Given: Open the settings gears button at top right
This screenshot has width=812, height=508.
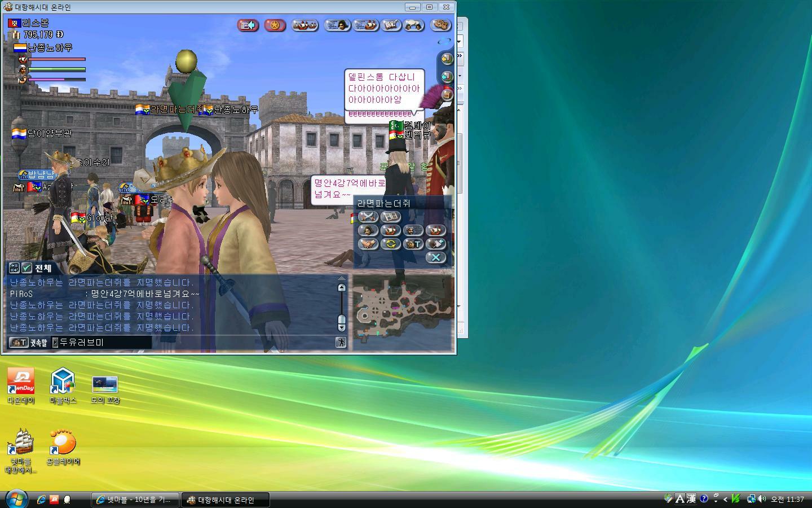Looking at the screenshot, I should [x=440, y=25].
